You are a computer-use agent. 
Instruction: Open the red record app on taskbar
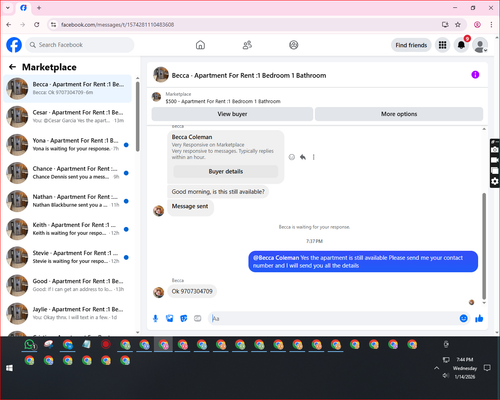tap(106, 344)
